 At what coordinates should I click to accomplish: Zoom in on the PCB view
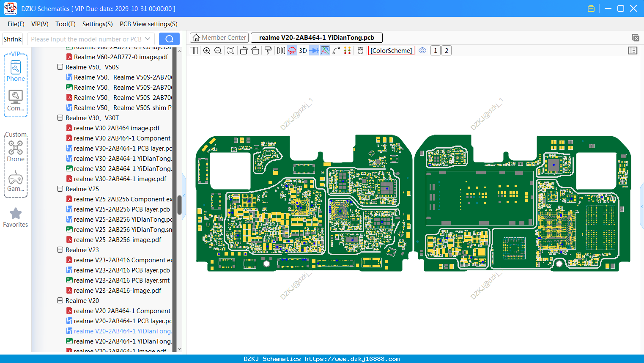207,51
